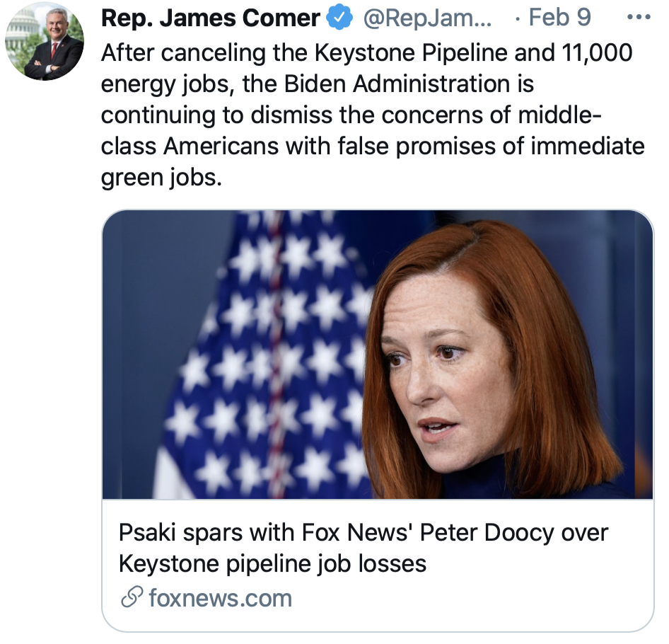Click the chain link icon beside foxnews.com
This screenshot has height=644, width=669.
132,598
